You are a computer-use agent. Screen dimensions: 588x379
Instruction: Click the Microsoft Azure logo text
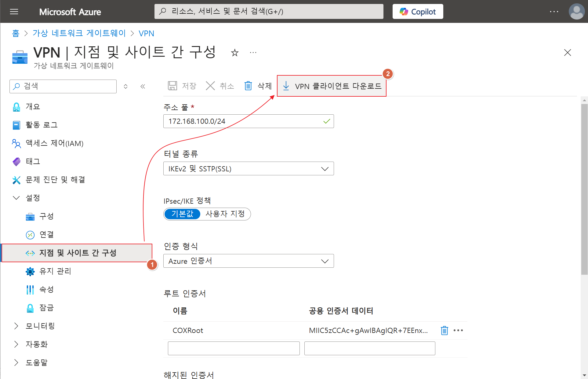pyautogui.click(x=70, y=12)
